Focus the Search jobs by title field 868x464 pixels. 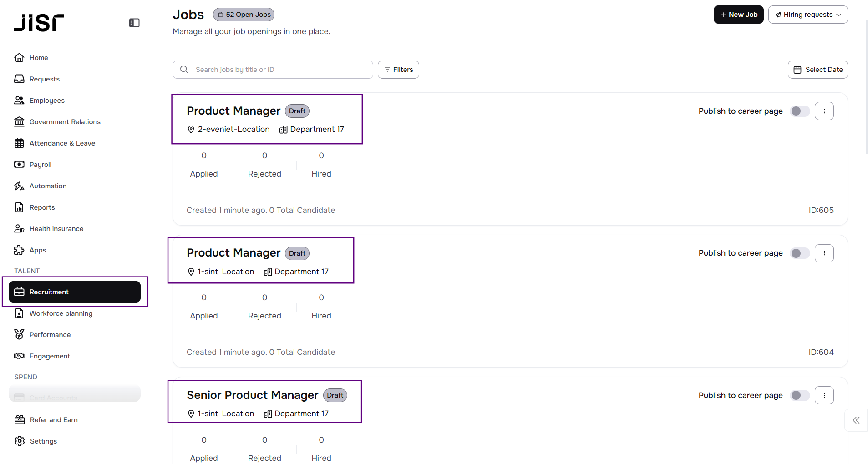click(278, 70)
